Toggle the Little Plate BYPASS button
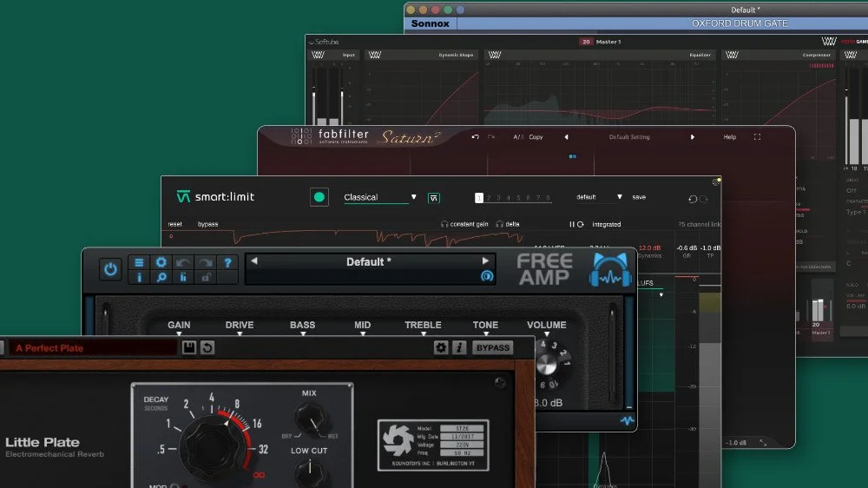 pos(493,347)
